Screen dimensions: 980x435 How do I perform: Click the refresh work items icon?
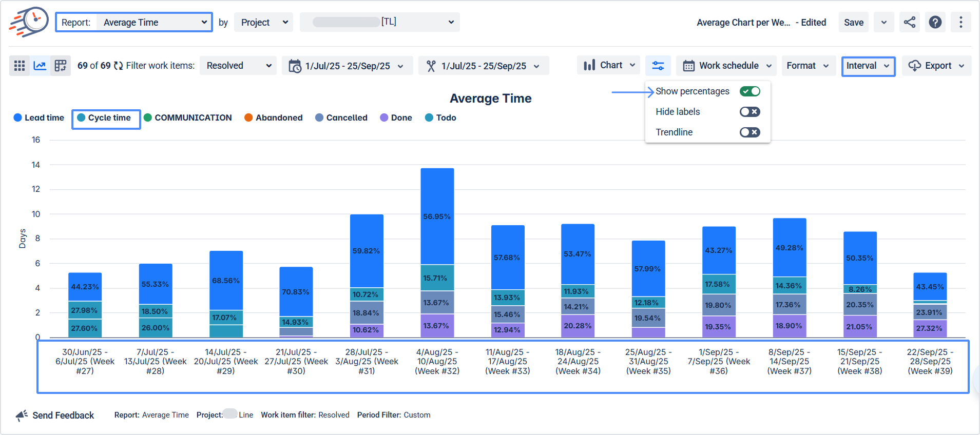click(x=119, y=66)
